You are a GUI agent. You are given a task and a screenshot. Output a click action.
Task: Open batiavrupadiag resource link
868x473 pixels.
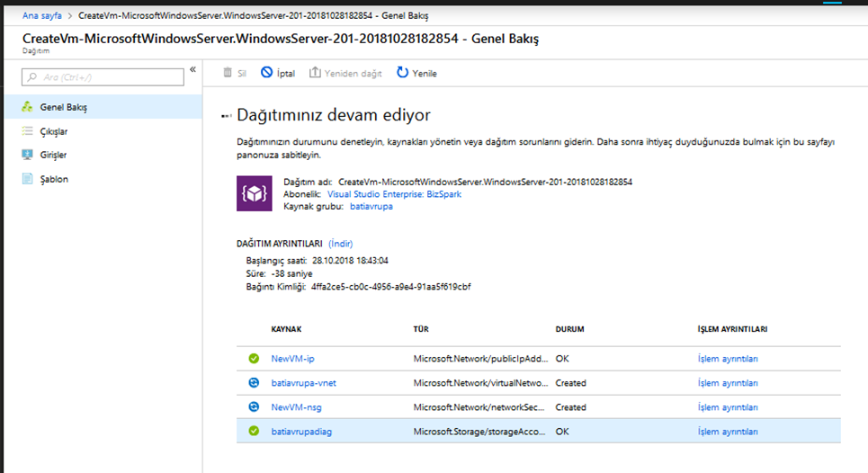tap(301, 432)
